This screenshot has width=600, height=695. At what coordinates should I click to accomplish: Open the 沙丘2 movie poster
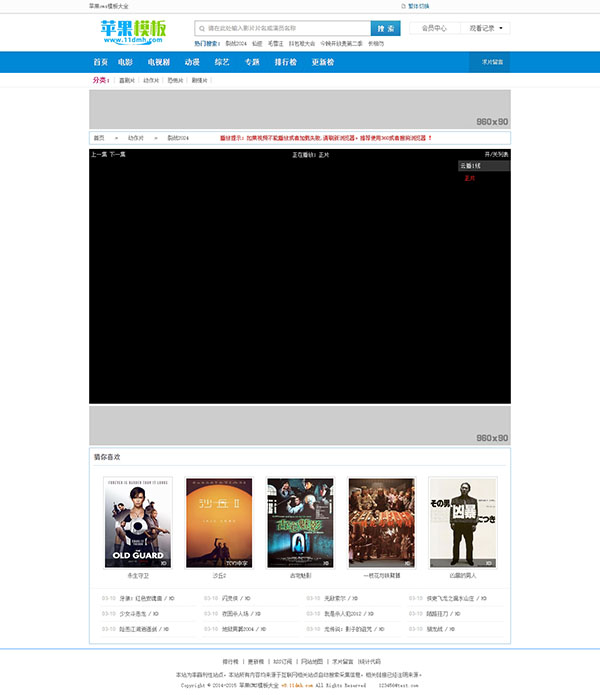pos(219,522)
